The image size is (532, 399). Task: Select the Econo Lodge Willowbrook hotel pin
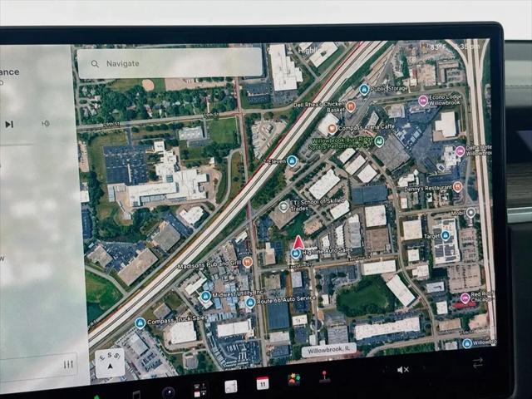click(x=423, y=101)
